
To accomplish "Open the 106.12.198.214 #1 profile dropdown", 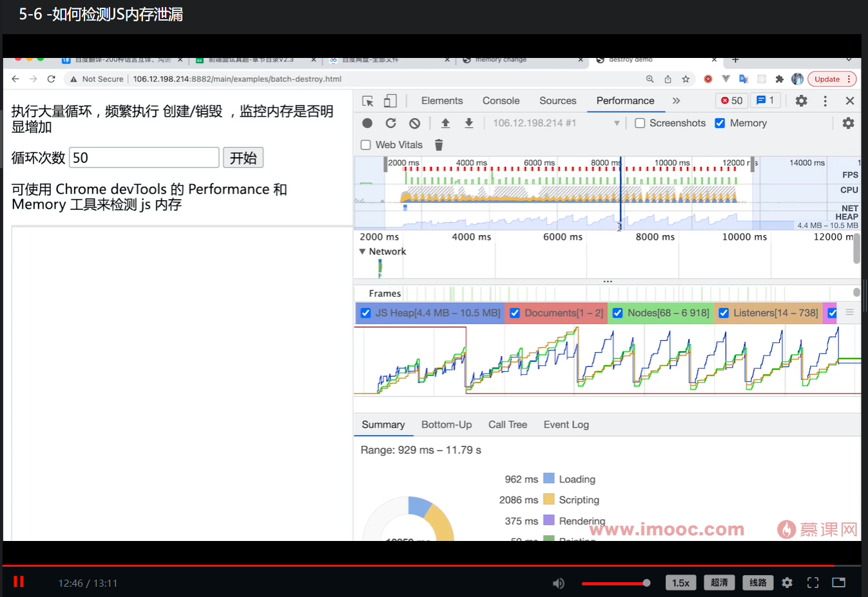I will tap(556, 123).
